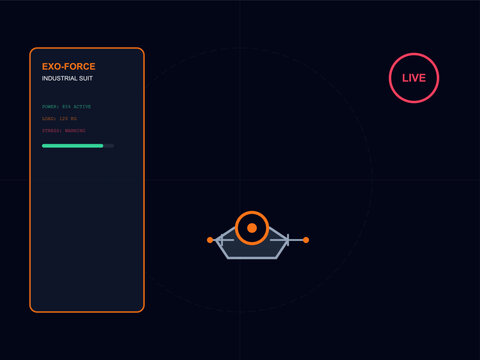Click the orange LOAD status line

[59, 119]
